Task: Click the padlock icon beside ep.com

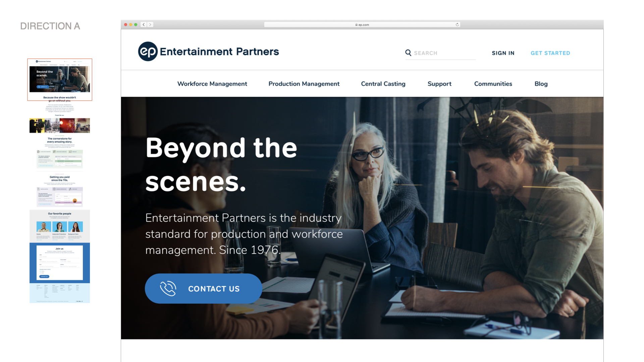Action: click(357, 25)
